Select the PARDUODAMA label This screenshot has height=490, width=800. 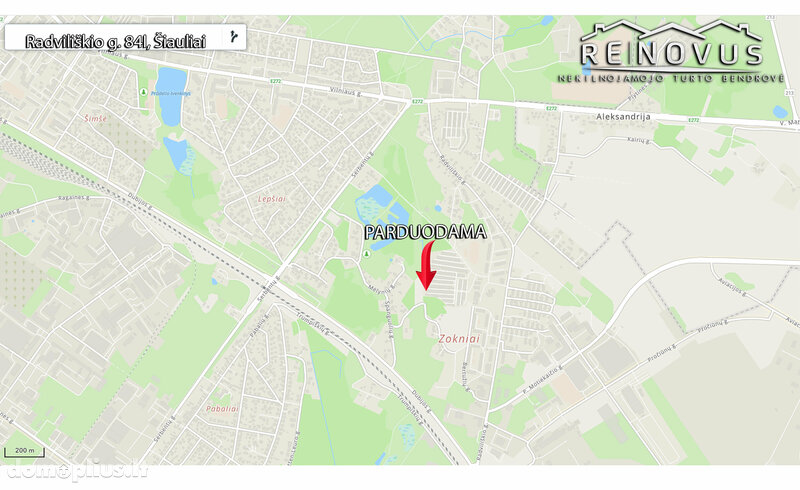click(424, 232)
